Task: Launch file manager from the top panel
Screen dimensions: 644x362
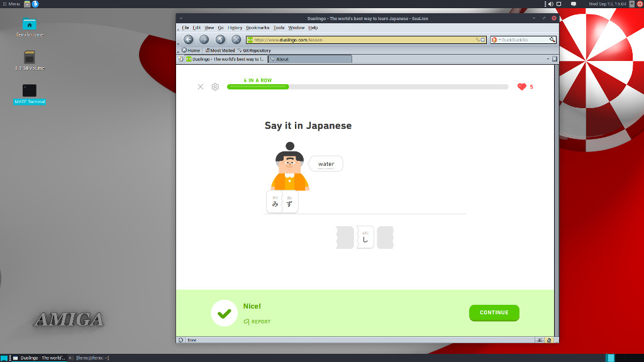Action: 27,4
